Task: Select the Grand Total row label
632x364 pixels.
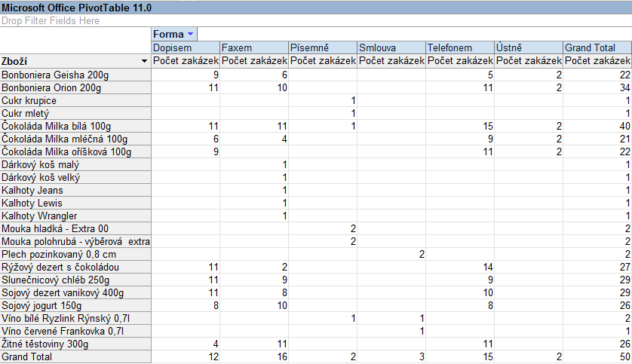Action: pos(75,356)
